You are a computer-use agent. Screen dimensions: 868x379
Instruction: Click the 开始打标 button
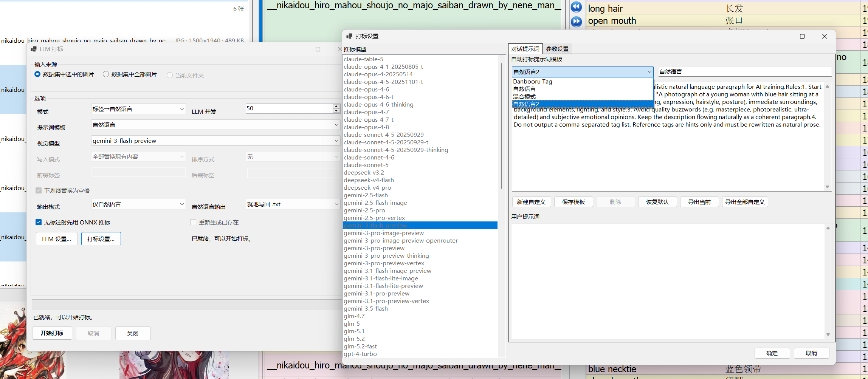pyautogui.click(x=52, y=333)
